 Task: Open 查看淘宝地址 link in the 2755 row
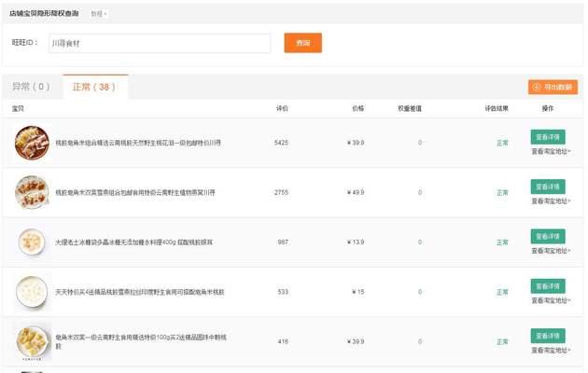click(551, 201)
